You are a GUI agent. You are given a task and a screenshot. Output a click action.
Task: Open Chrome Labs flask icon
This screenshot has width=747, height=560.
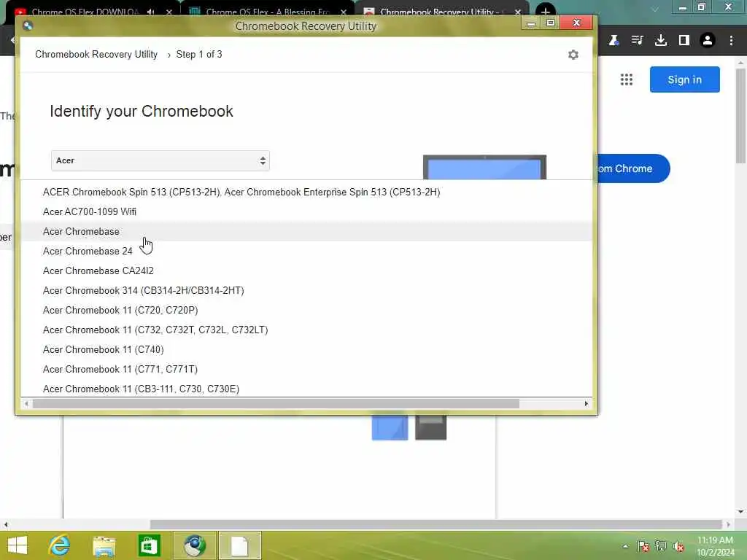(614, 41)
